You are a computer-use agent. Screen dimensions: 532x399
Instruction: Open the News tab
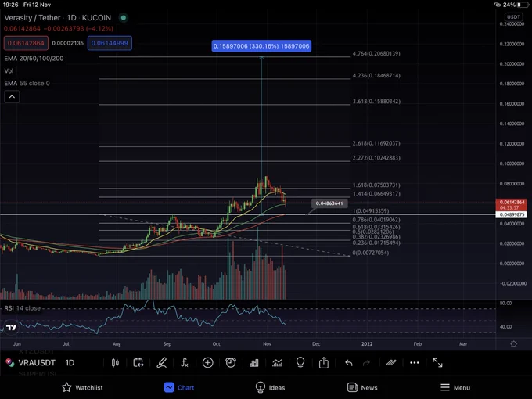click(362, 387)
